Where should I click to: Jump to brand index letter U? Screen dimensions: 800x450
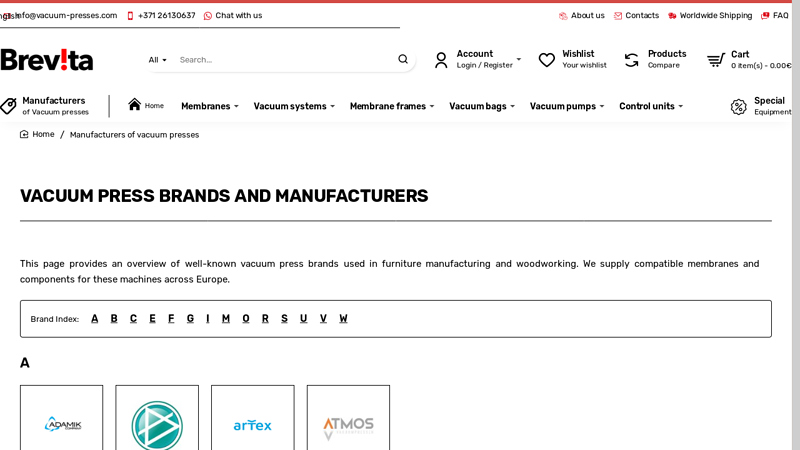coord(304,318)
